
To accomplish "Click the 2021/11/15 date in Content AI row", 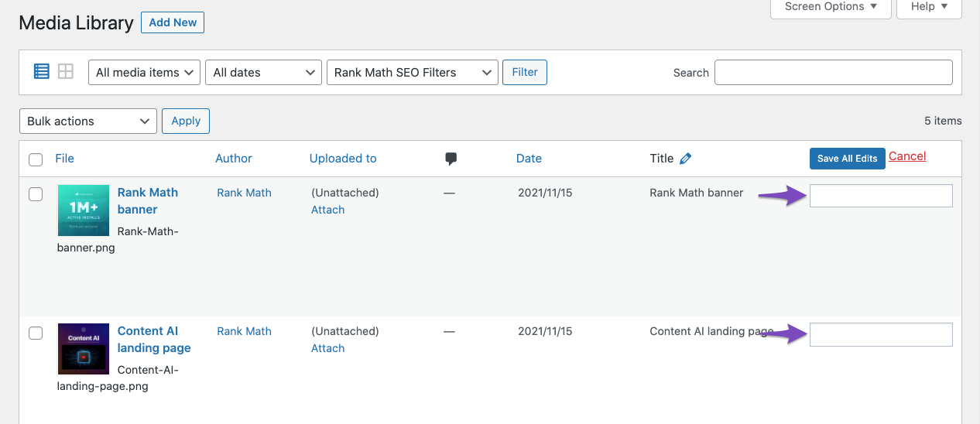I will click(545, 331).
